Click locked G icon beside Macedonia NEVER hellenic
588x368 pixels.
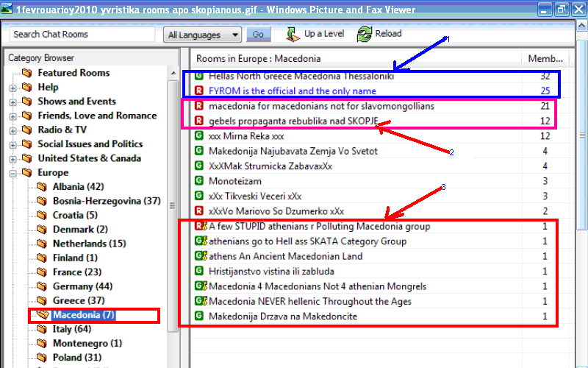pos(201,301)
